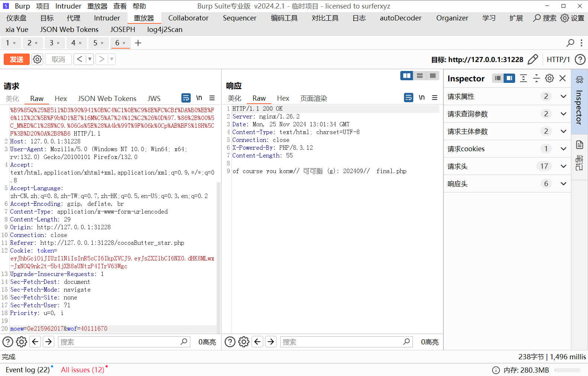Focus the request search field
588x376 pixels.
tap(124, 342)
